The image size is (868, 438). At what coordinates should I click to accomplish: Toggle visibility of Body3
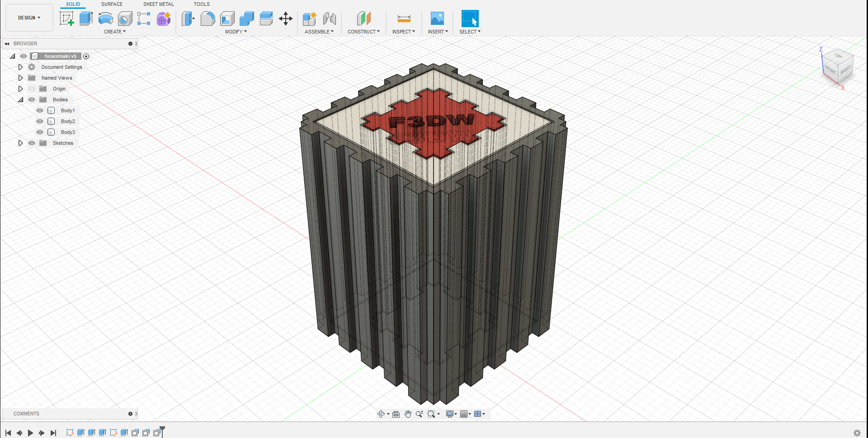click(40, 132)
